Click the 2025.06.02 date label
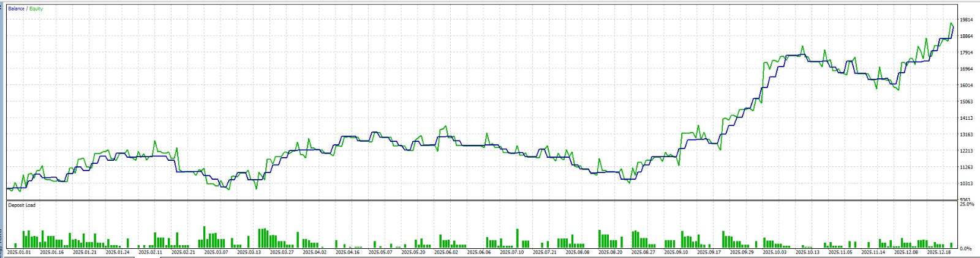 pyautogui.click(x=447, y=252)
